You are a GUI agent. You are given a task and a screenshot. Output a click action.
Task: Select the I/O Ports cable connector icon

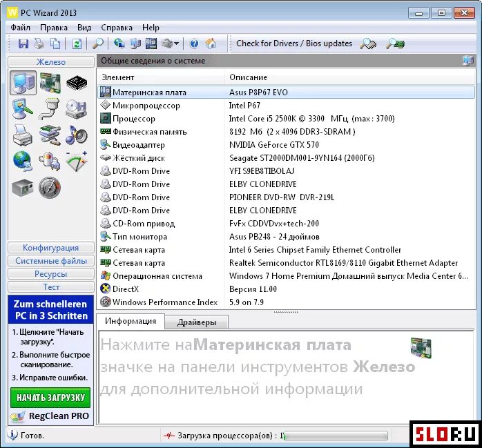click(x=50, y=109)
